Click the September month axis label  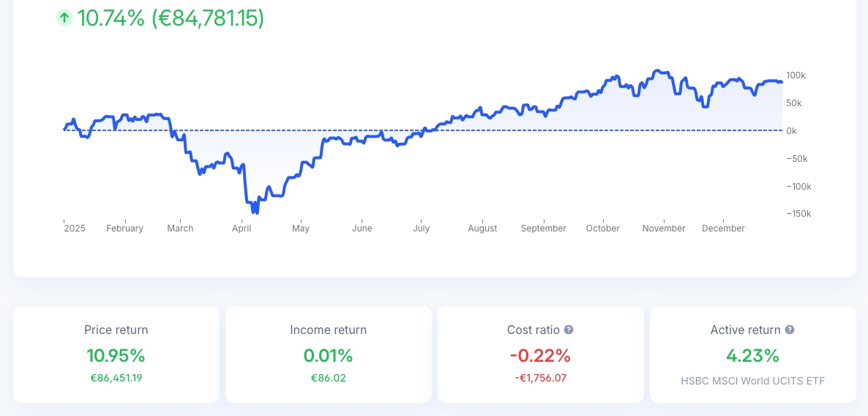[x=544, y=229]
